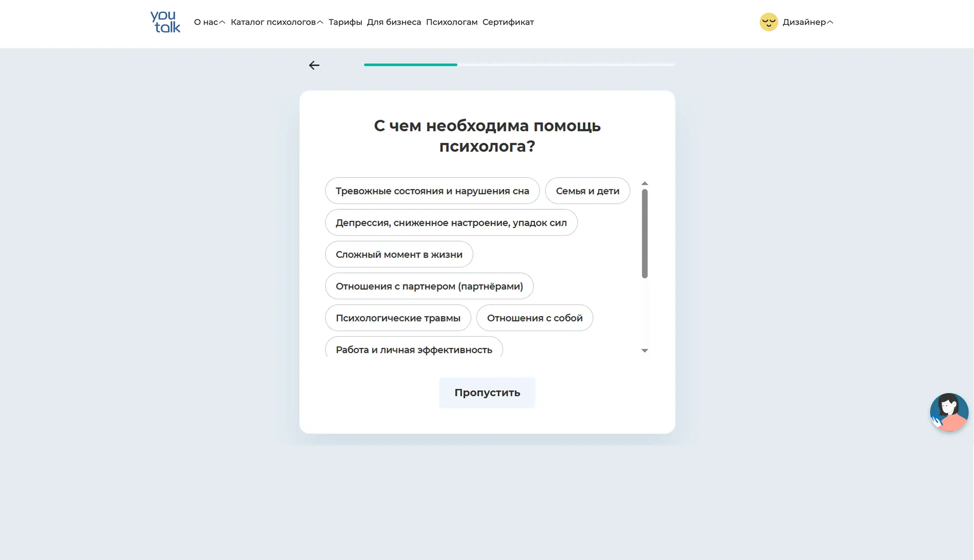The height and width of the screenshot is (560, 974).
Task: Expand the 'Каталог психологов' dropdown
Action: (x=277, y=22)
